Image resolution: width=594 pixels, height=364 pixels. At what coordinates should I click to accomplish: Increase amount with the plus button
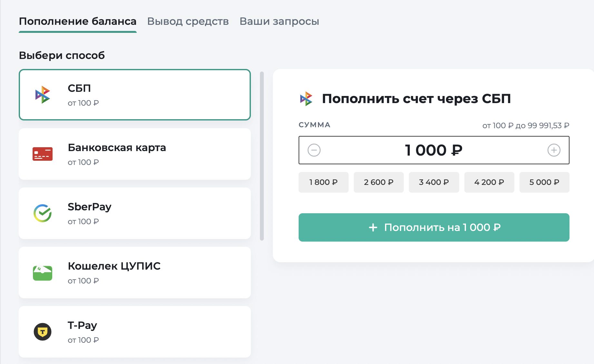click(554, 150)
